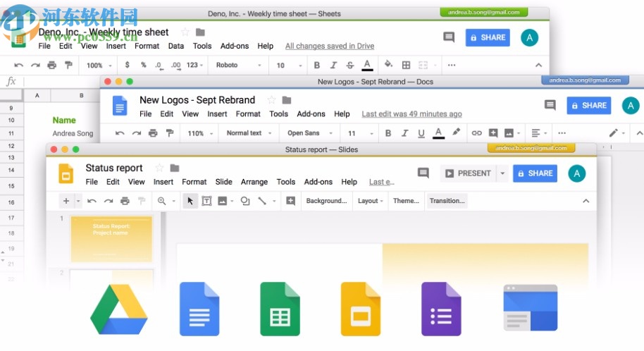Click Last edit was 49 minutes ago link
The height and width of the screenshot is (351, 644).
click(x=411, y=114)
